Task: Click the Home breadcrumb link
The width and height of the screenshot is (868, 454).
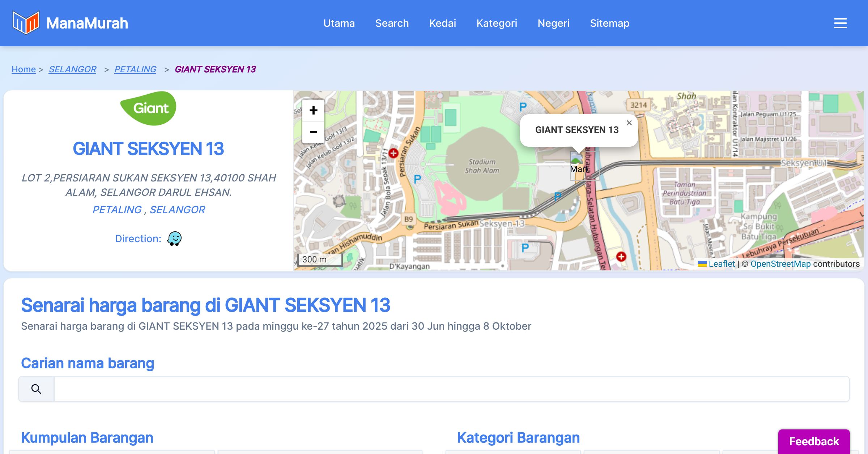Action: (24, 69)
